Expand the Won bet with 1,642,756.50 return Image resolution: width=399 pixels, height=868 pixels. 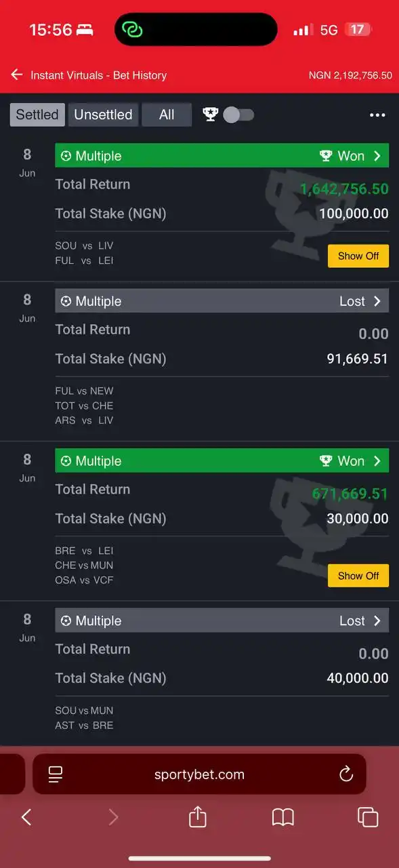[222, 156]
